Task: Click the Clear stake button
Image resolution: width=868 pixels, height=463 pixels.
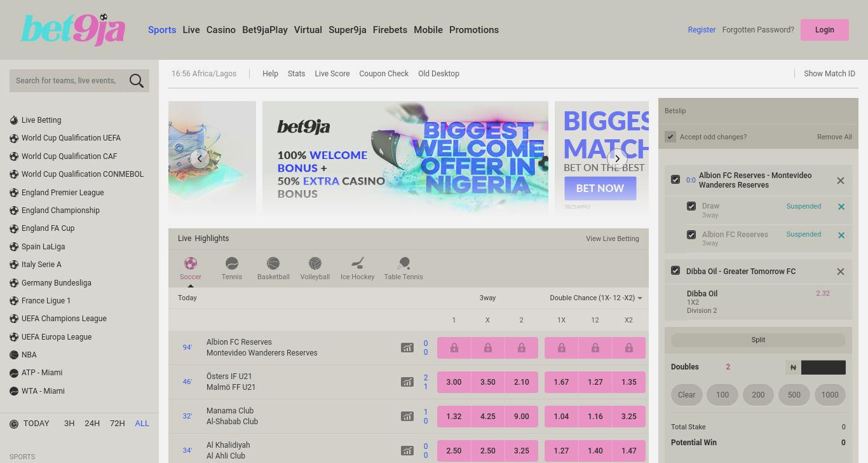Action: tap(687, 395)
